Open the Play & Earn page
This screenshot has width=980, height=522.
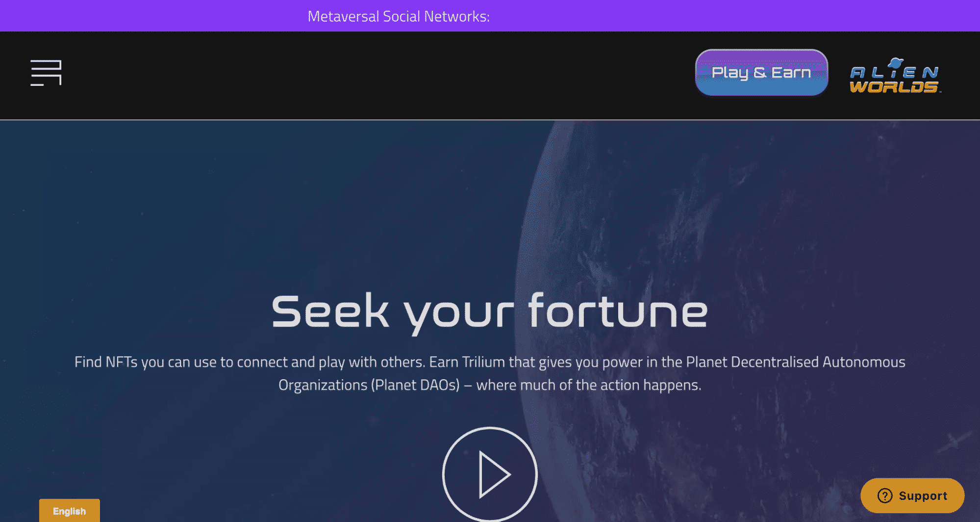761,73
